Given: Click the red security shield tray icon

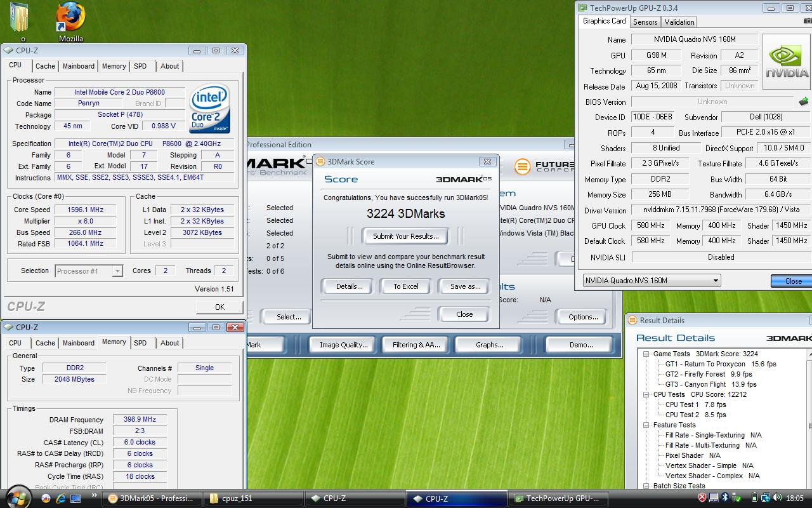Looking at the screenshot, I should (x=702, y=498).
